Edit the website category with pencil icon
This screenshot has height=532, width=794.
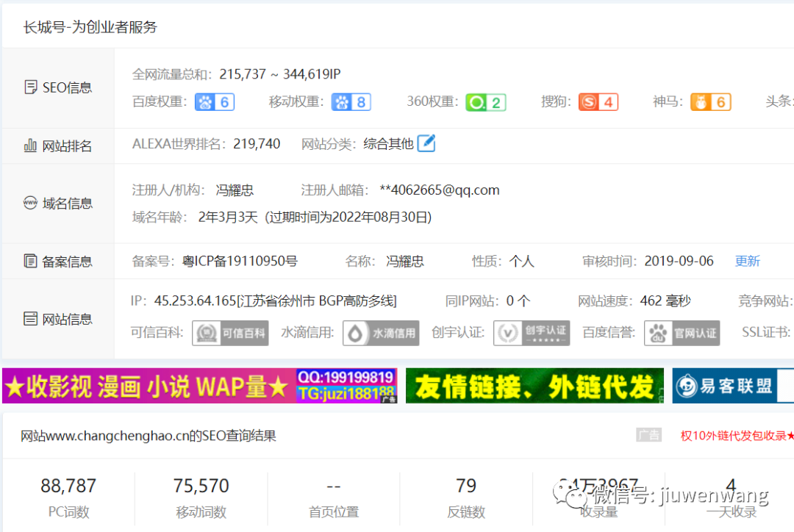pyautogui.click(x=426, y=143)
